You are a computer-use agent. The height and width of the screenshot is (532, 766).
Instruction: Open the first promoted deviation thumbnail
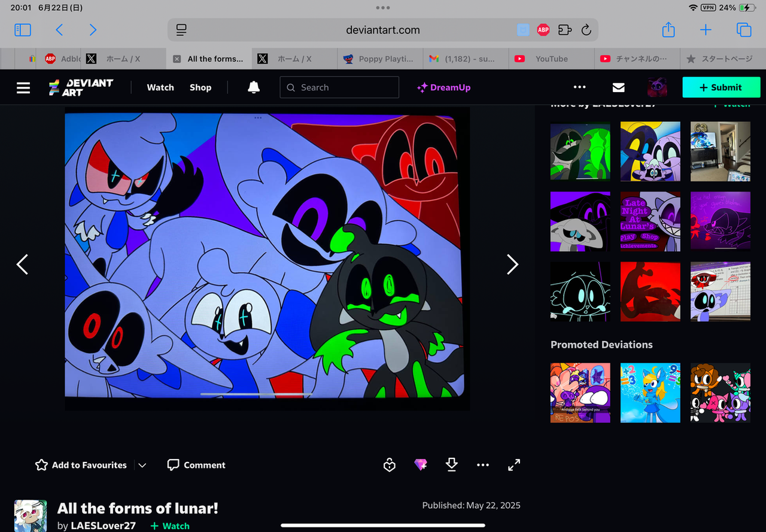click(580, 393)
